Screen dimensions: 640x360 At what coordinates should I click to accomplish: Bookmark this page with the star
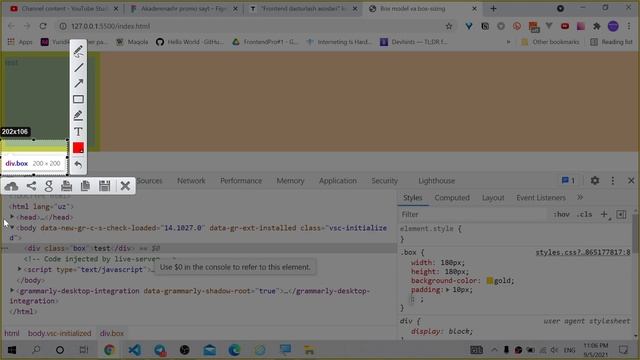click(449, 26)
